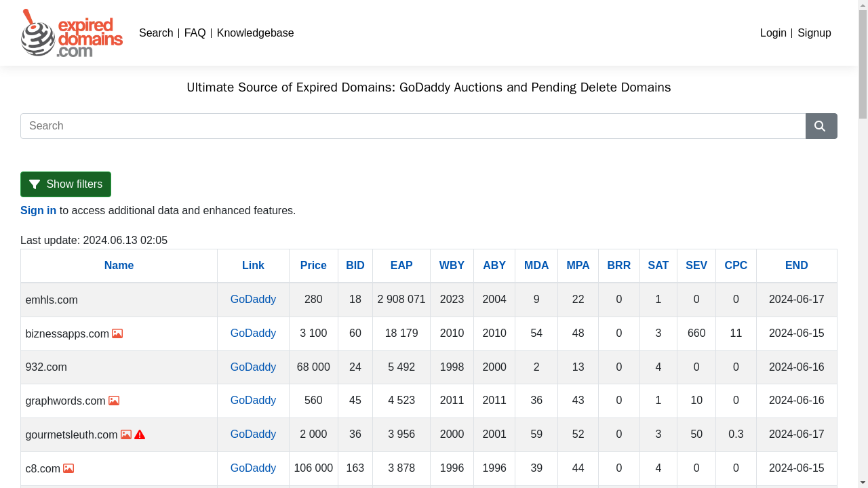This screenshot has height=488, width=868.
Task: Click inside the search input field
Action: [x=407, y=126]
